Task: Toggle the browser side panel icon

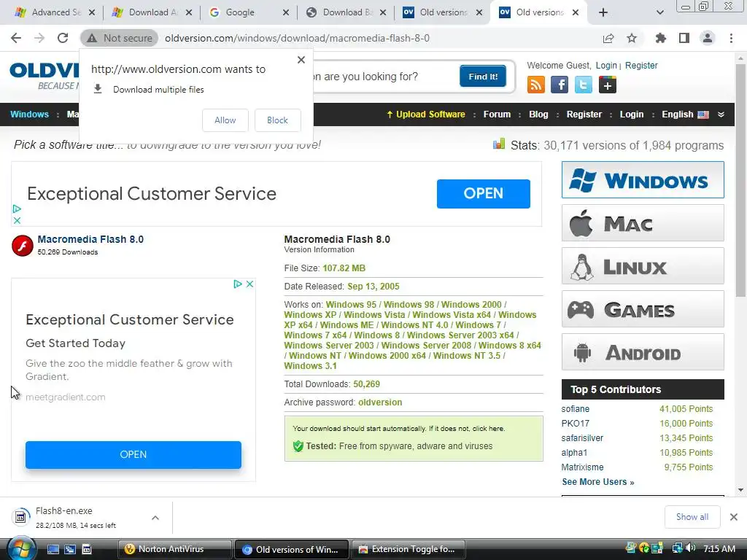Action: pos(684,38)
